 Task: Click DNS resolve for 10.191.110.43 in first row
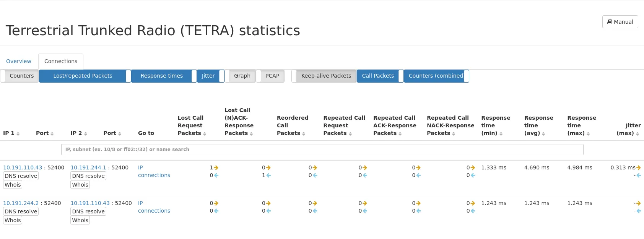pyautogui.click(x=21, y=176)
